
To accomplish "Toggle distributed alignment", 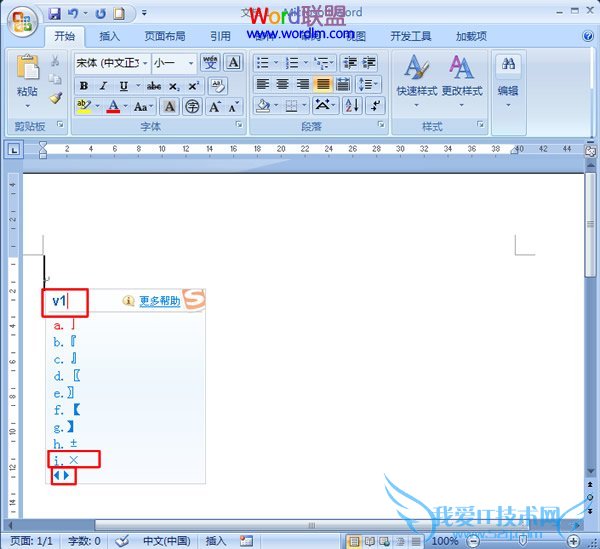I will click(343, 84).
